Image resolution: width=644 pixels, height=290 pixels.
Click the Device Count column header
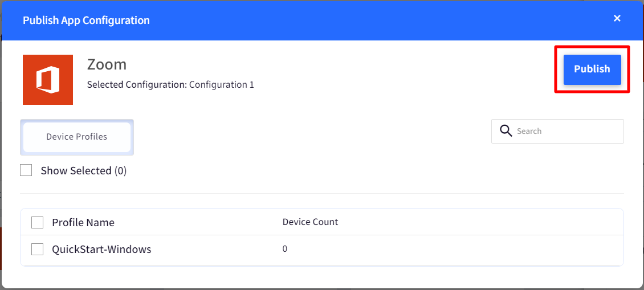coord(310,222)
